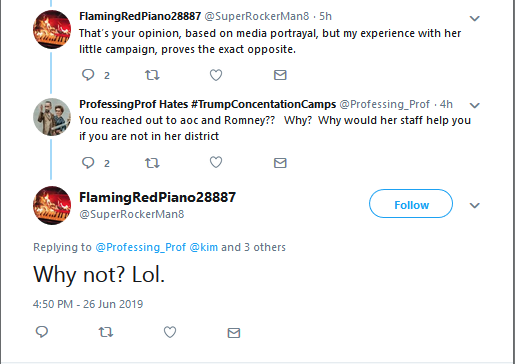Open the @kim mention link
Viewport: 515px width, 364px height.
click(x=203, y=247)
